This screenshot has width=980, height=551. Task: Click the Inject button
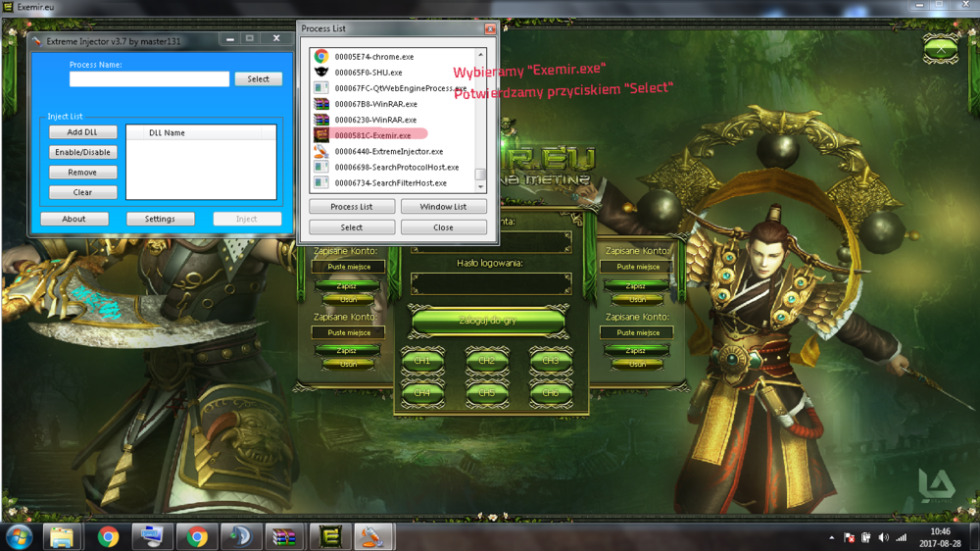(x=246, y=219)
